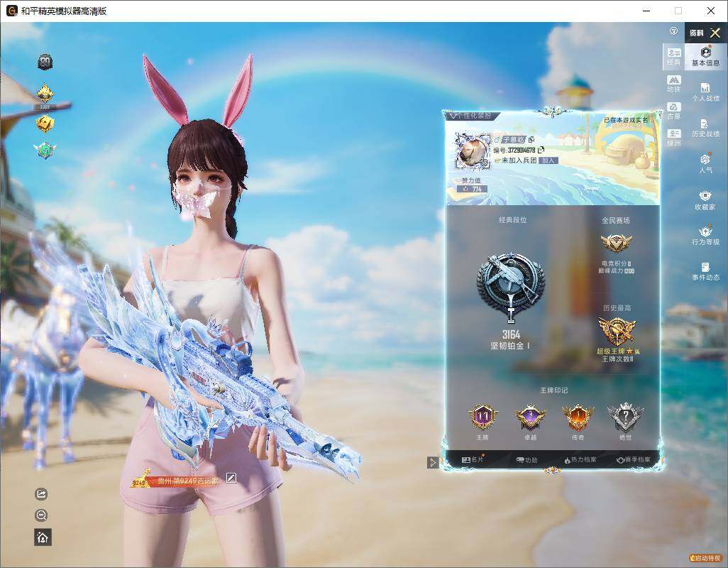Click the 超级王牌 14 stars label
728x568 pixels.
(x=618, y=351)
